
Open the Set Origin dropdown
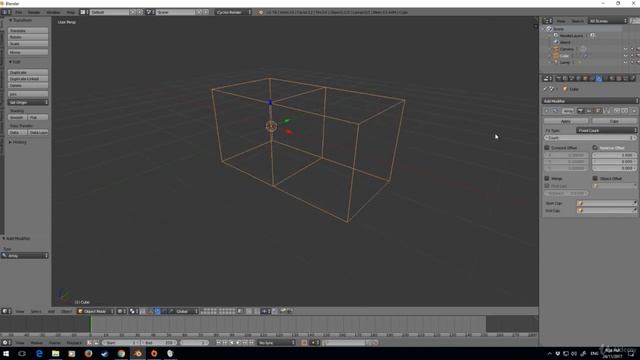tap(28, 102)
